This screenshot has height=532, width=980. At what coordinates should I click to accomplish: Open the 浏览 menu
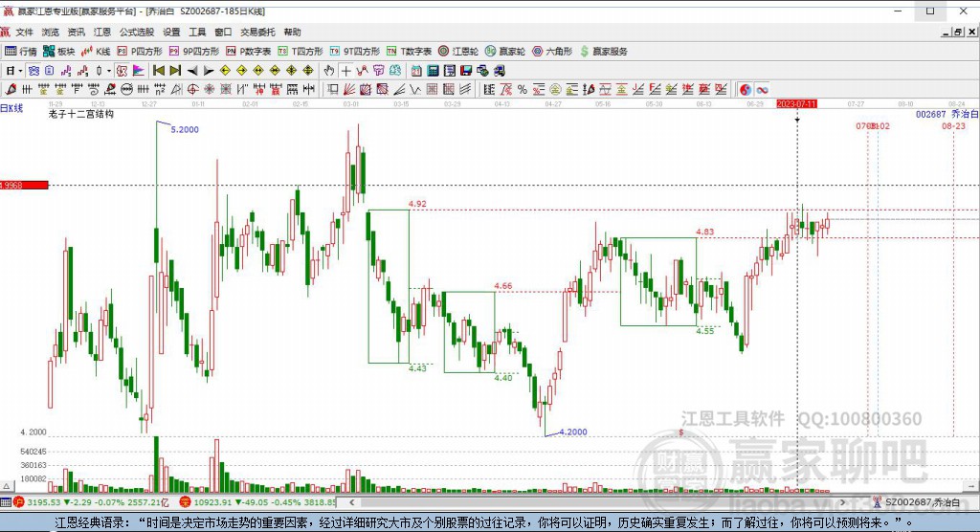click(51, 32)
